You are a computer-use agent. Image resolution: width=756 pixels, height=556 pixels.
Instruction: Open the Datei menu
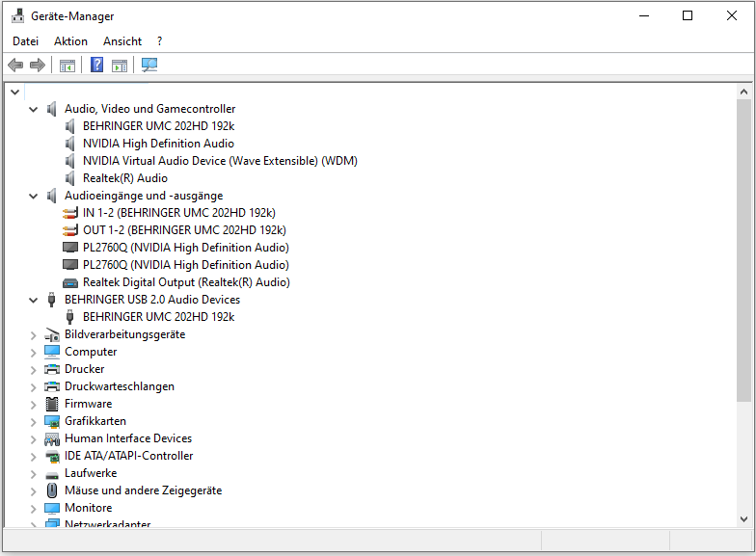pos(25,41)
